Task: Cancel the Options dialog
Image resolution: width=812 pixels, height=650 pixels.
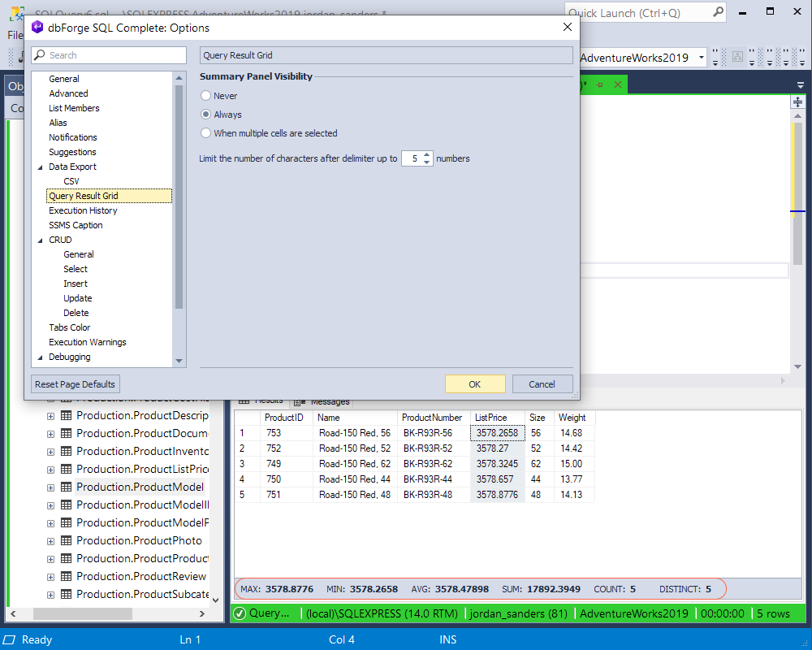Action: click(x=542, y=384)
